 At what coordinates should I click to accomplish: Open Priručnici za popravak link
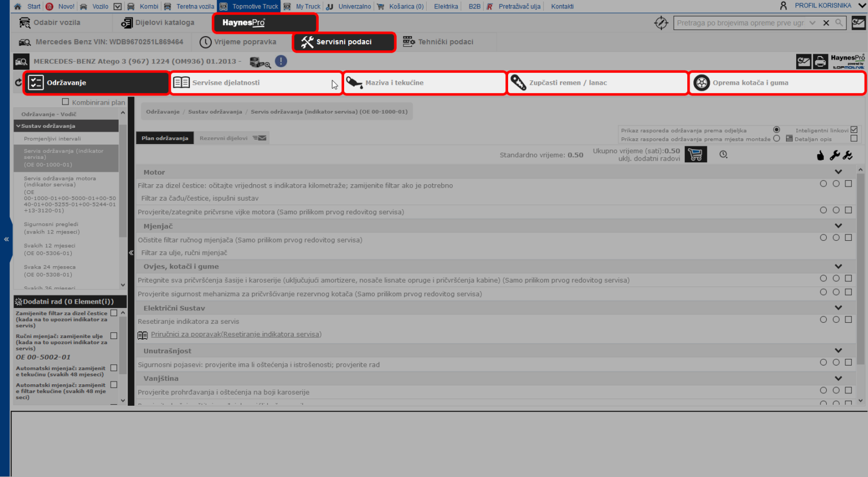(236, 335)
